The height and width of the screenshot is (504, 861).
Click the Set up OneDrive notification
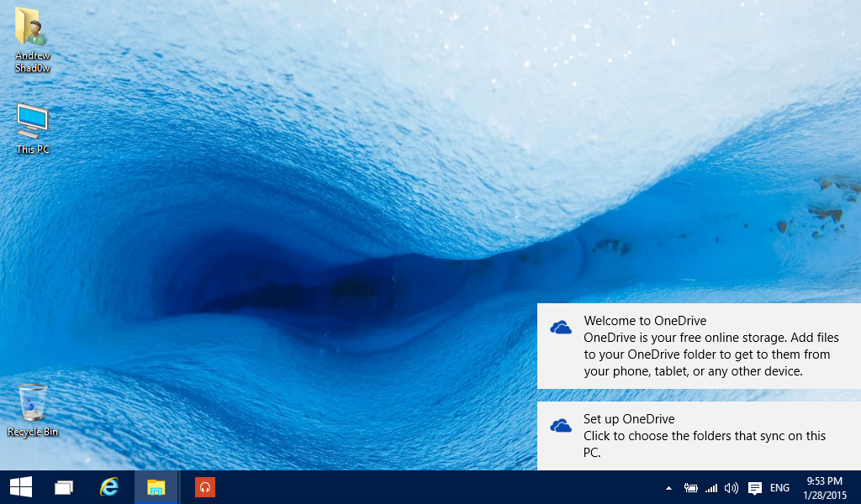click(x=699, y=435)
